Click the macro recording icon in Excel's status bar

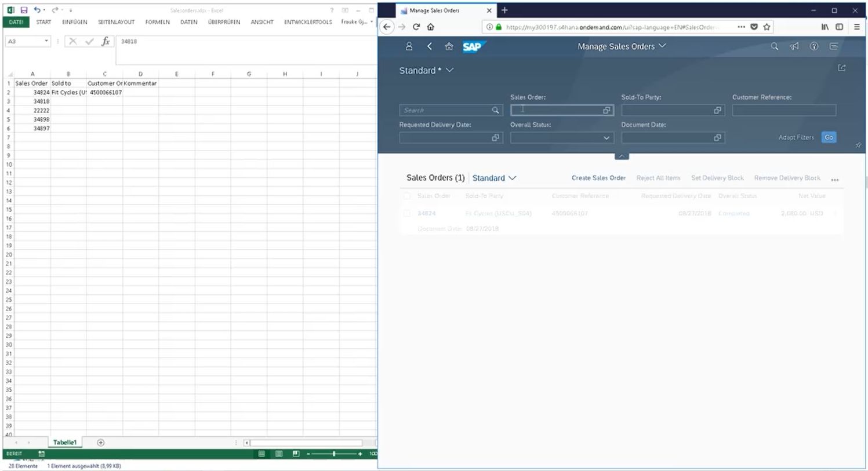(41, 454)
